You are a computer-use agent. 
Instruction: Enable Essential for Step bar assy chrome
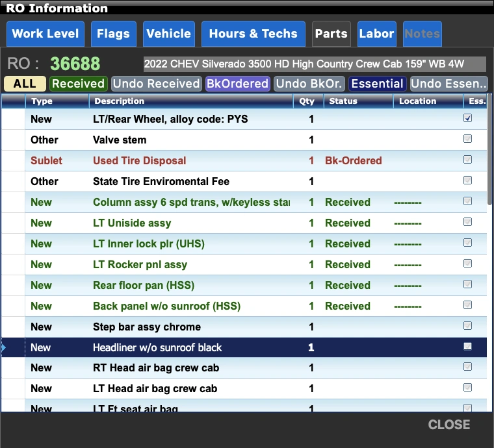point(467,327)
